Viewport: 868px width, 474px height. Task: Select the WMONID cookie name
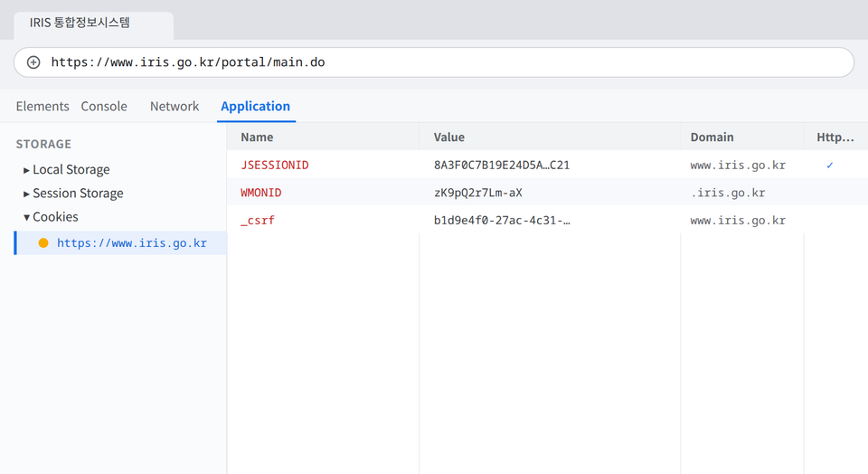point(260,193)
